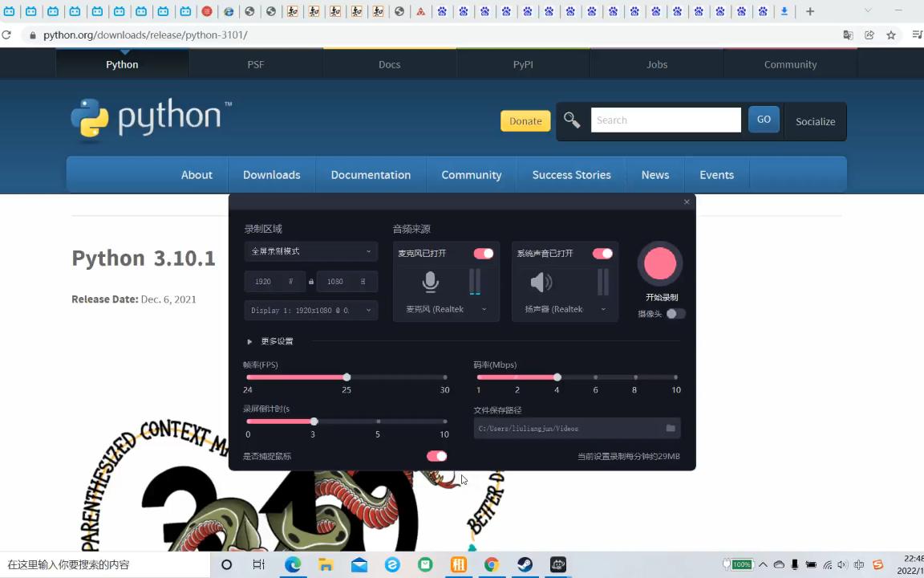The width and height of the screenshot is (924, 578).
Task: Open the Display 1 monitor selection dropdown
Action: tap(310, 310)
